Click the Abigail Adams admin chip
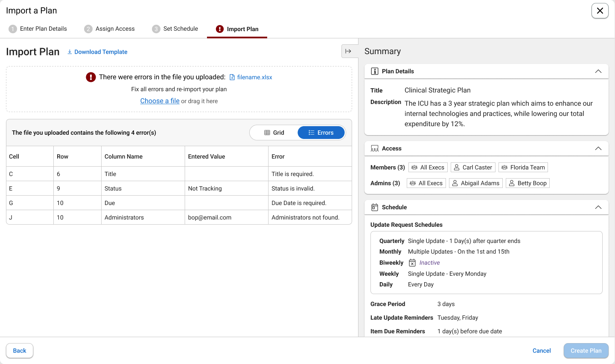 (x=476, y=183)
